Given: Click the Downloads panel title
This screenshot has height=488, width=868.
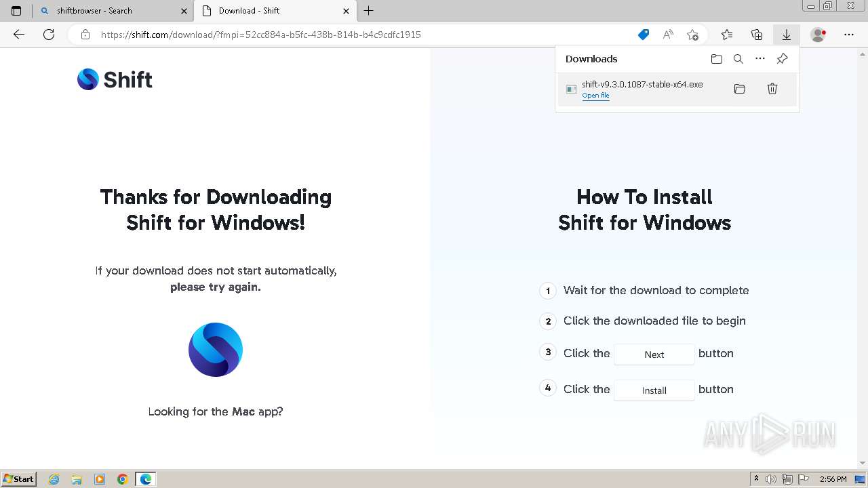Looking at the screenshot, I should (591, 59).
